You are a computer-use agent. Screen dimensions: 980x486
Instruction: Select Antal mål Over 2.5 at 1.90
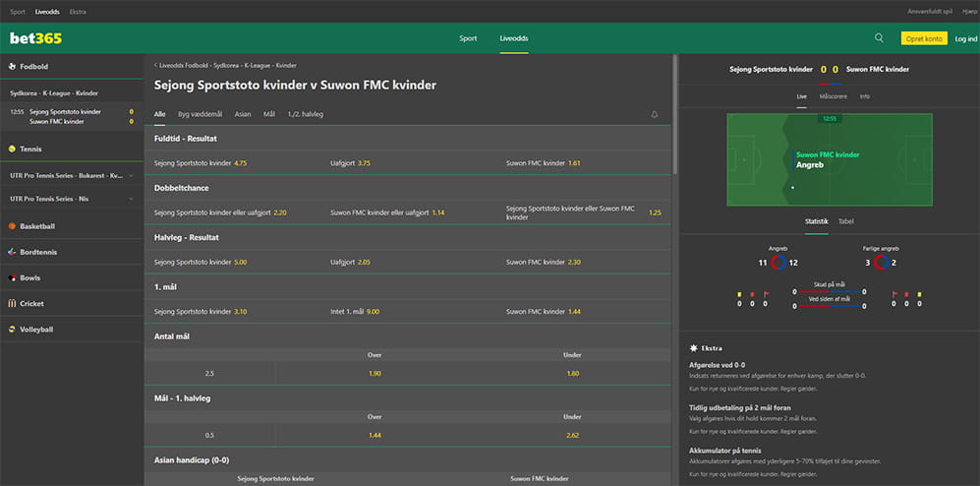click(375, 374)
